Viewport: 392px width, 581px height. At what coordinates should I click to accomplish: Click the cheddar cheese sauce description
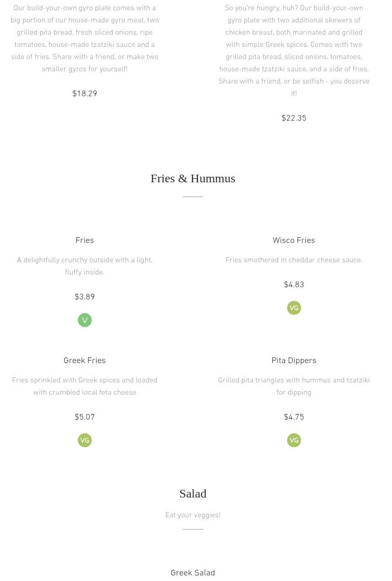[294, 260]
